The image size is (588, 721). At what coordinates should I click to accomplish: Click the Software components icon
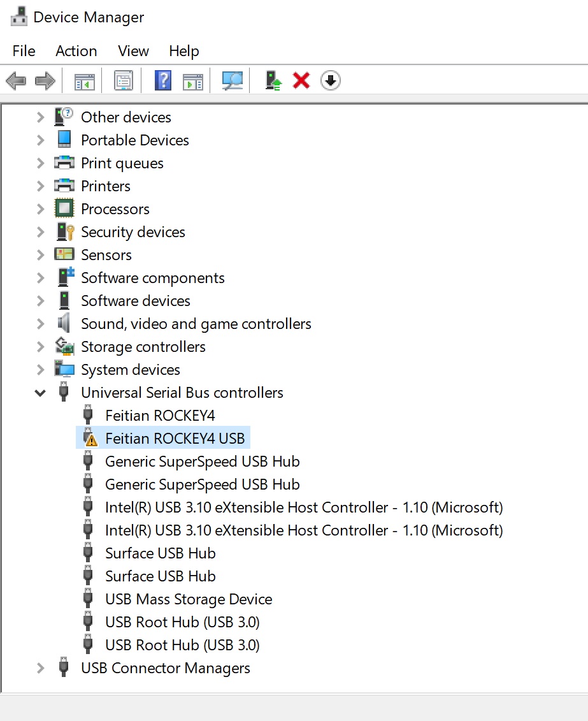(66, 277)
